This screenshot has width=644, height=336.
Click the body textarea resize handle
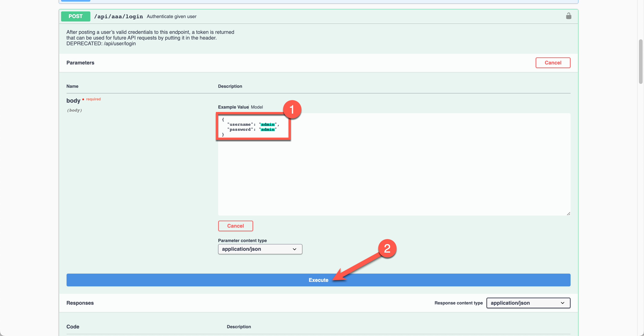pyautogui.click(x=568, y=213)
